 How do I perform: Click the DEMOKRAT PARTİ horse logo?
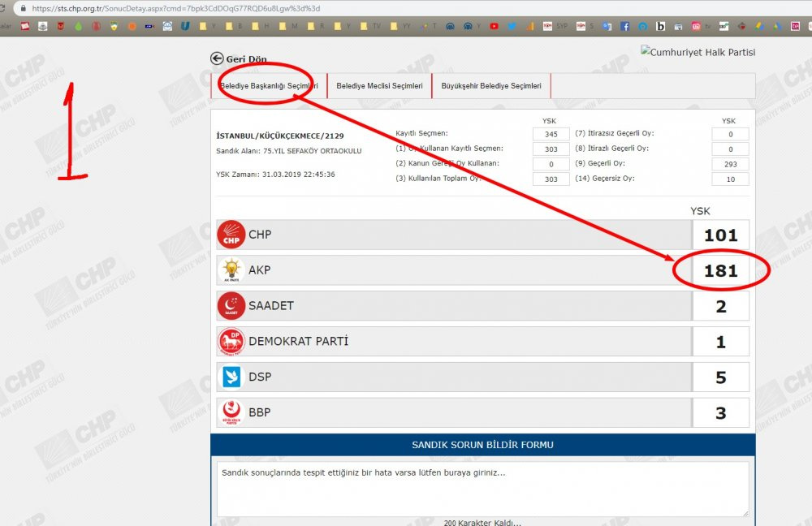(231, 341)
